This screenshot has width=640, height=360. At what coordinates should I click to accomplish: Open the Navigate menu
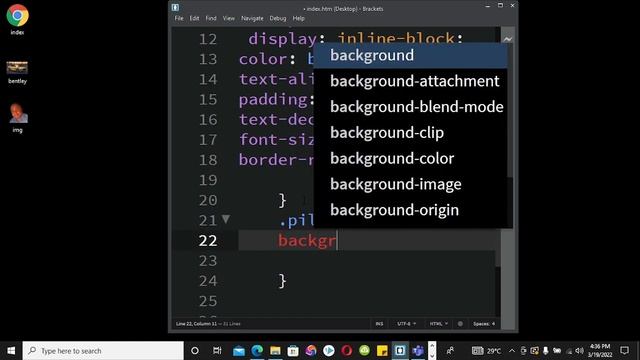pyautogui.click(x=252, y=18)
